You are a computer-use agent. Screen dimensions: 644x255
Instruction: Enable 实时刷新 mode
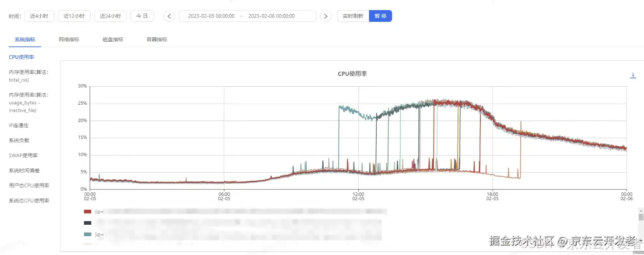pyautogui.click(x=353, y=16)
